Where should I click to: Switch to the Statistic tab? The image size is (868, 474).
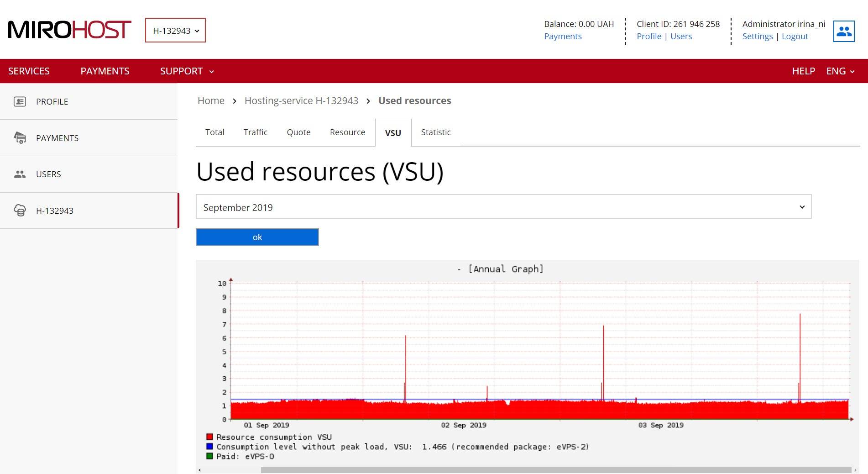click(436, 132)
